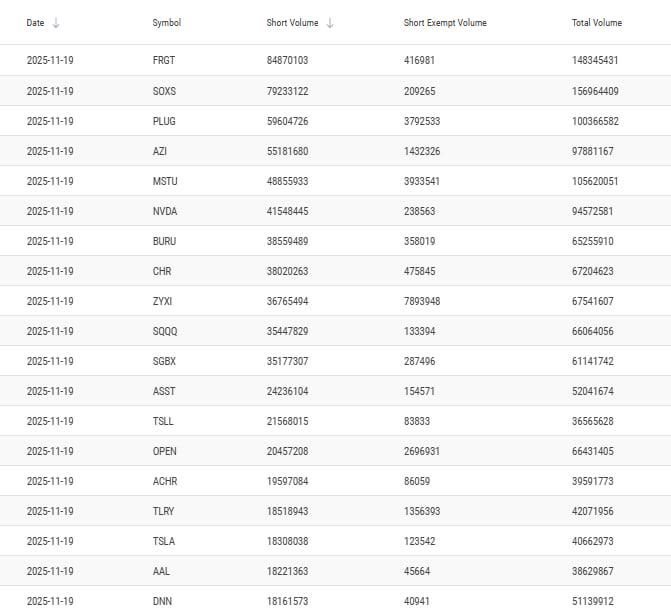Click short volume value 38559489
The image size is (671, 614).
click(287, 241)
